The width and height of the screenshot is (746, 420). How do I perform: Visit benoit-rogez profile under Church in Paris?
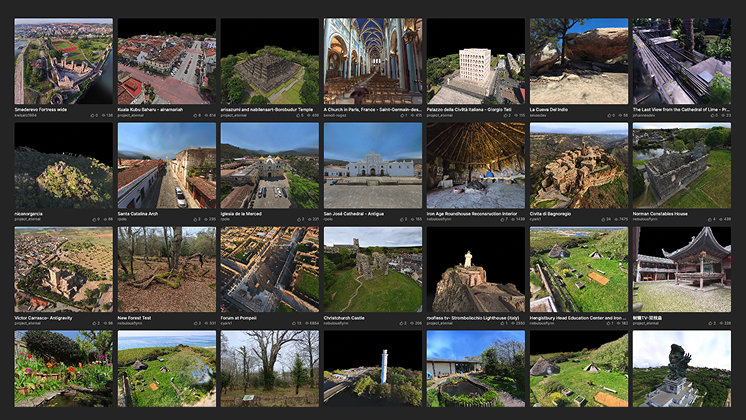(x=334, y=115)
